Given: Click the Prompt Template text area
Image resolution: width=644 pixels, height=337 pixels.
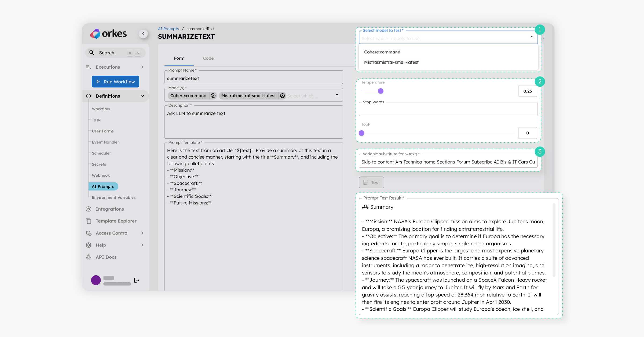Looking at the screenshot, I should click(x=254, y=217).
